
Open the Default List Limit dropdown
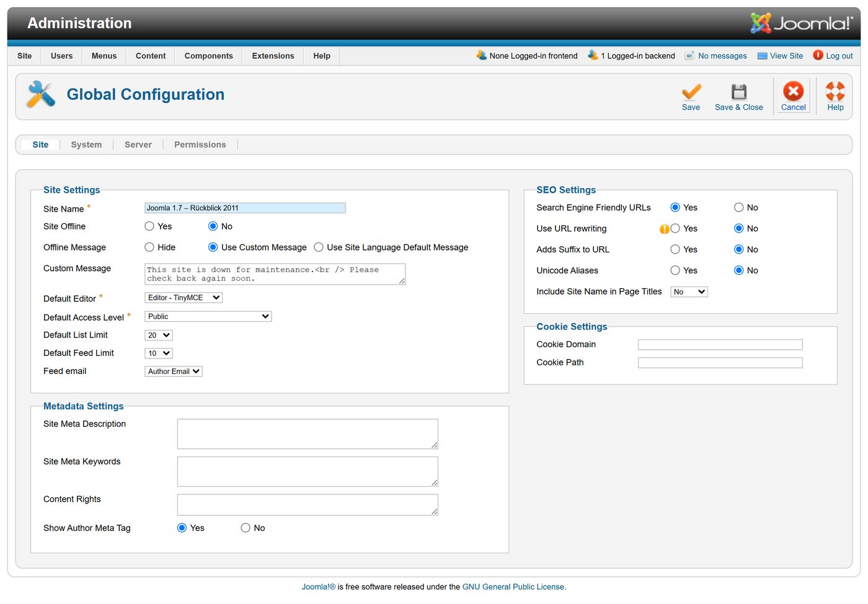pyautogui.click(x=159, y=335)
